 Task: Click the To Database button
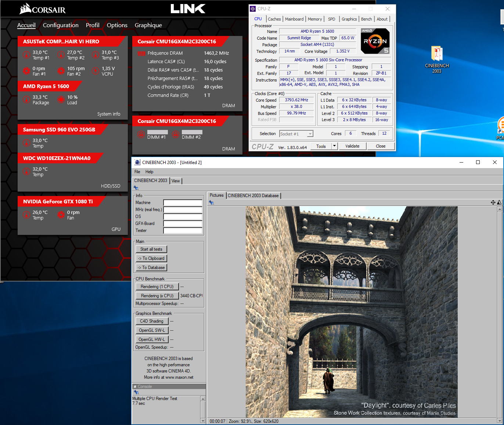tap(151, 268)
